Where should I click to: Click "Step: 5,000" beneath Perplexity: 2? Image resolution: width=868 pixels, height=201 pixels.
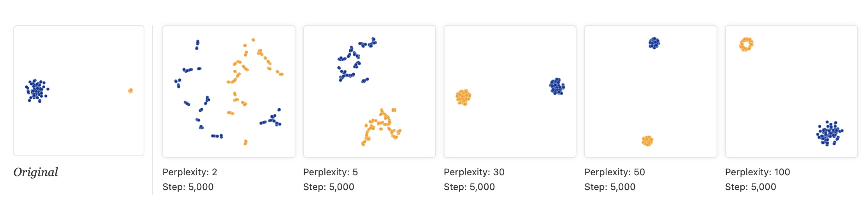tap(188, 187)
